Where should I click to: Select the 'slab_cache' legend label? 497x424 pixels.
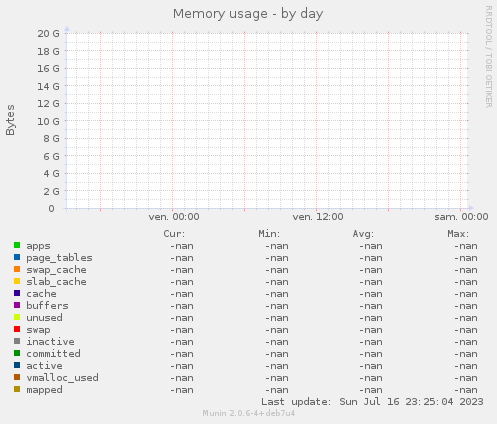pos(56,282)
